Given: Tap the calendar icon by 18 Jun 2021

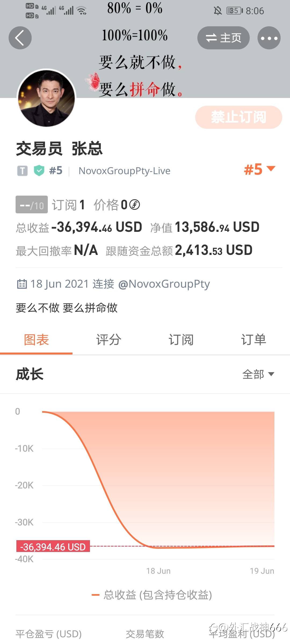Looking at the screenshot, I should pos(22,284).
